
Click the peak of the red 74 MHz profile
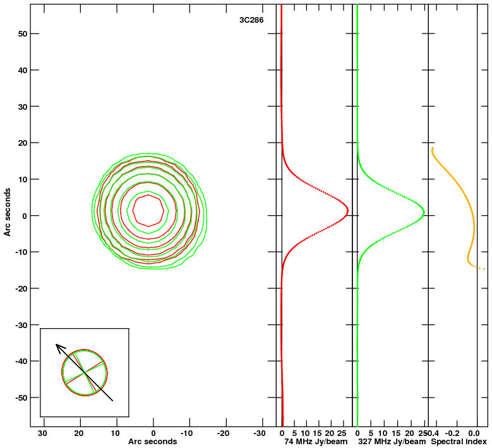pyautogui.click(x=347, y=211)
